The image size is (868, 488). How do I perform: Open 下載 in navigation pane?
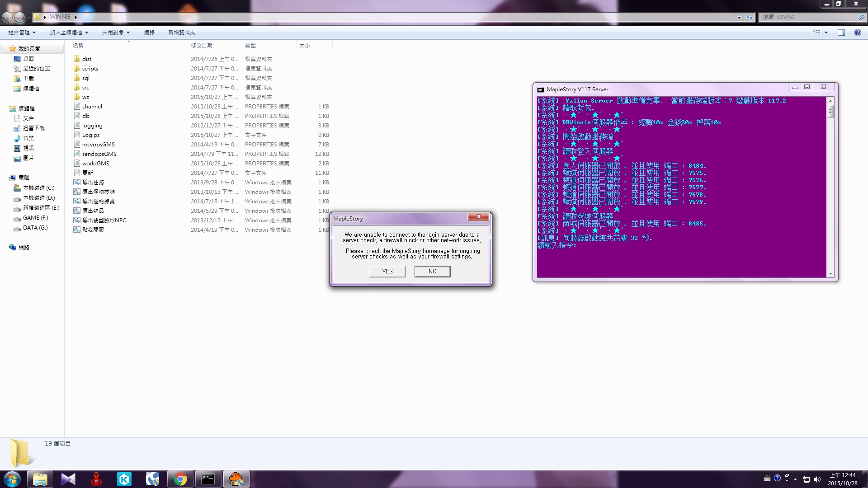pos(28,79)
